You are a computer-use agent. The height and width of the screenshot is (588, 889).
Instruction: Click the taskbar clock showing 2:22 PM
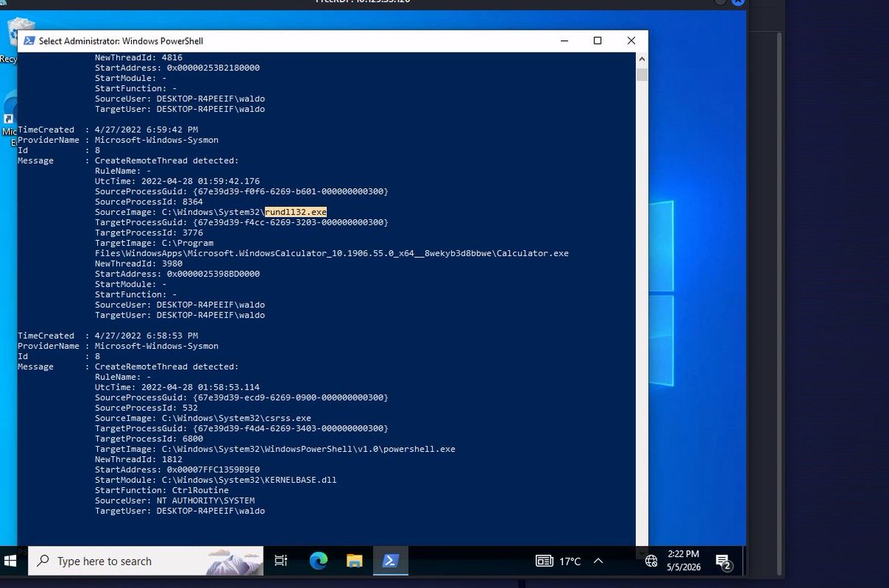point(682,561)
